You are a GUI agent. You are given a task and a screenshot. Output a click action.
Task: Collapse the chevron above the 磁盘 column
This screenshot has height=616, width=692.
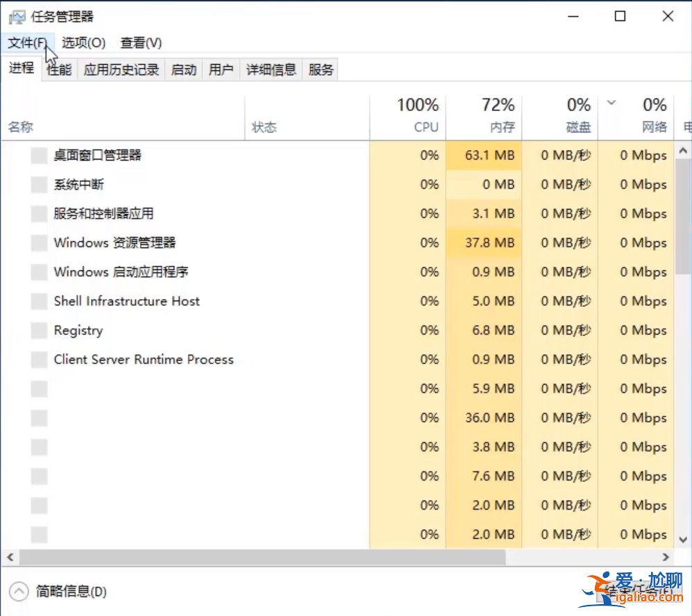610,103
